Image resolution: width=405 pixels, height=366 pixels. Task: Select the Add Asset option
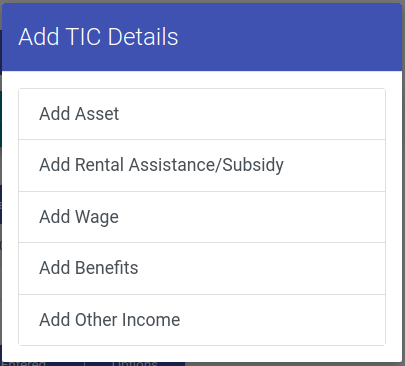point(202,114)
